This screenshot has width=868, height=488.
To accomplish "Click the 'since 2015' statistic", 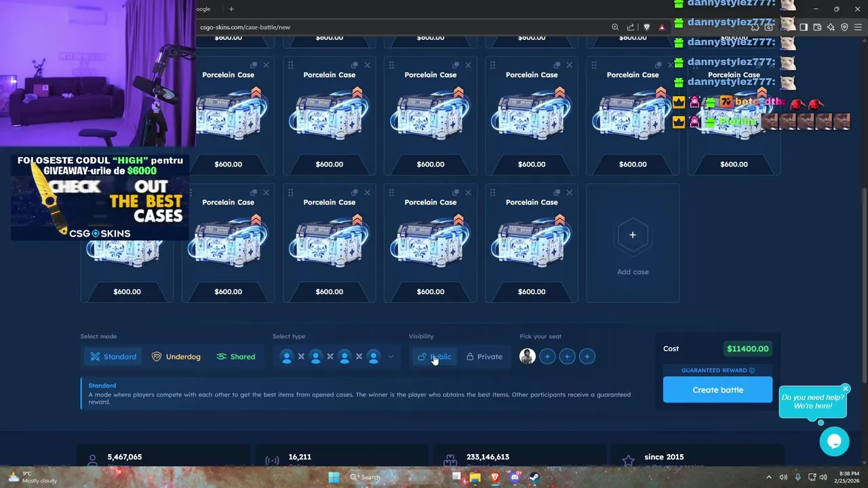I will point(664,457).
